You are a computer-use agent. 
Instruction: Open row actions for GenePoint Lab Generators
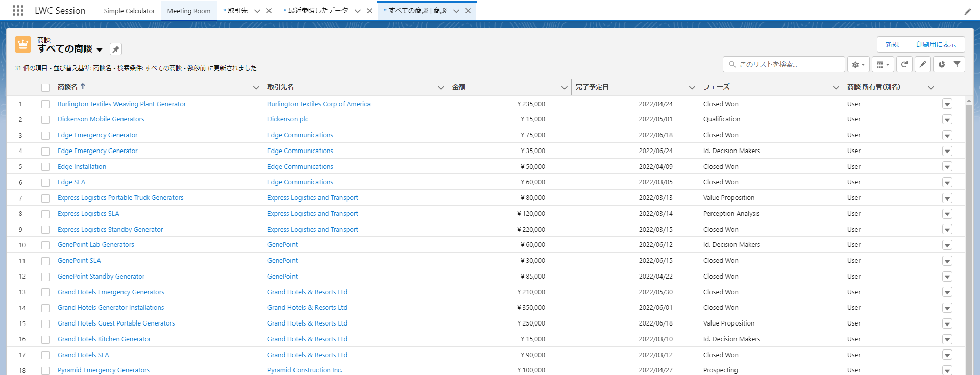point(947,245)
